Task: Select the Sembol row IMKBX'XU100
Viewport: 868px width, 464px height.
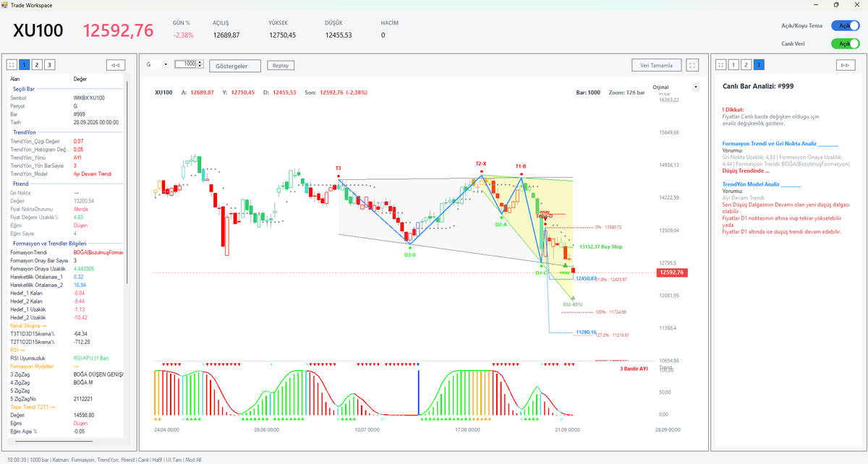Action: click(x=67, y=98)
